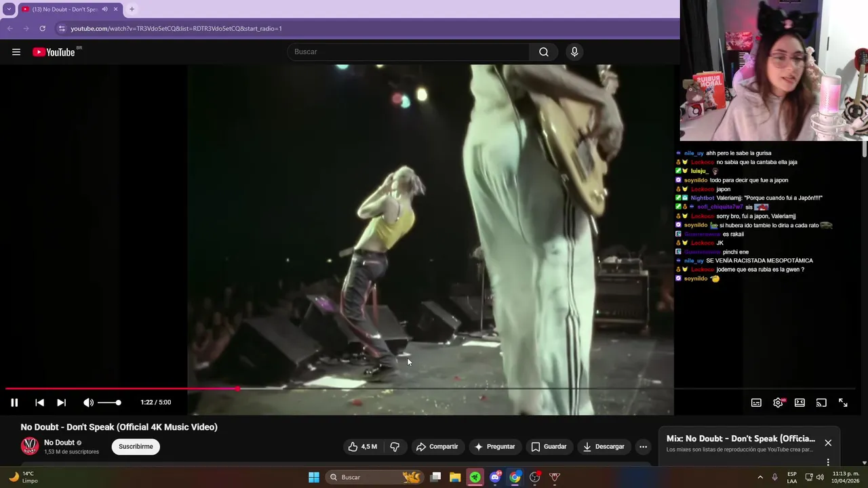Open the tab search dropdown arrow
Viewport: 868px width, 488px height.
(9, 9)
